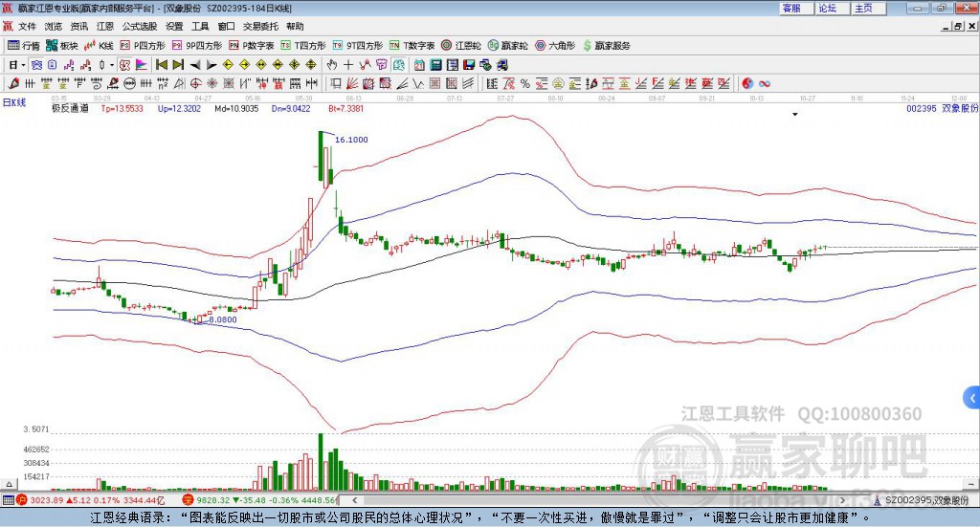The width and height of the screenshot is (980, 527).
Task: Switch to the K线 candlestick chart view
Action: point(99,46)
